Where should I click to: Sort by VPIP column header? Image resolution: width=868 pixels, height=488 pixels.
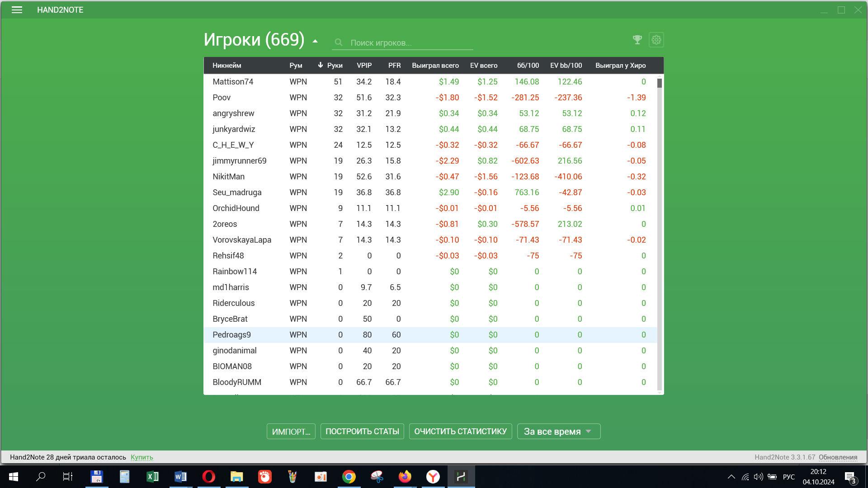[x=364, y=66]
